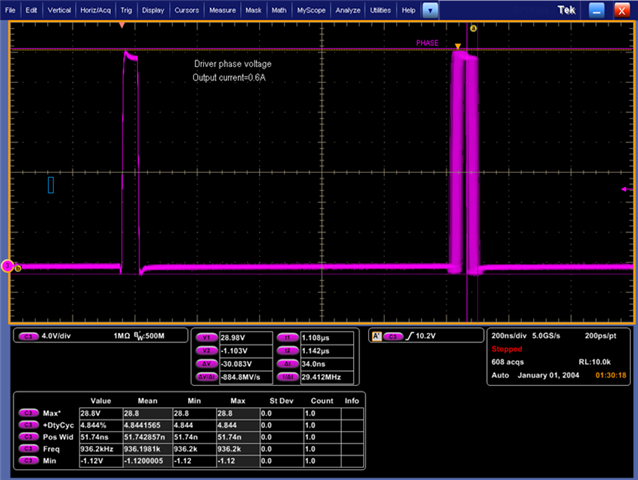638x480 pixels.
Task: Click the C3 vertical scale badge
Action: [x=28, y=336]
